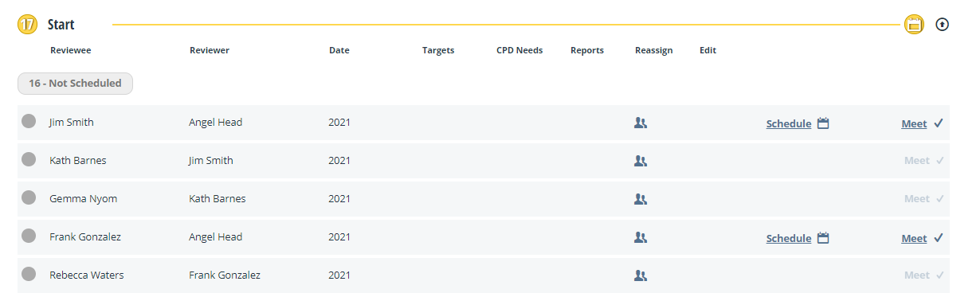Click the Reports column header

pos(587,50)
